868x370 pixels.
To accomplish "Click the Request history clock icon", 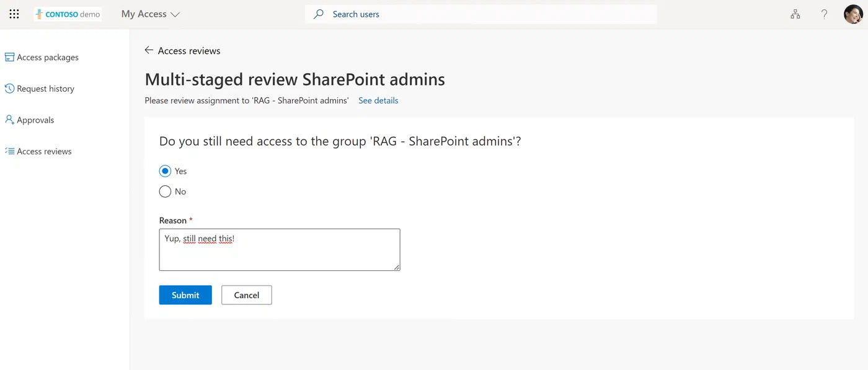I will 9,89.
